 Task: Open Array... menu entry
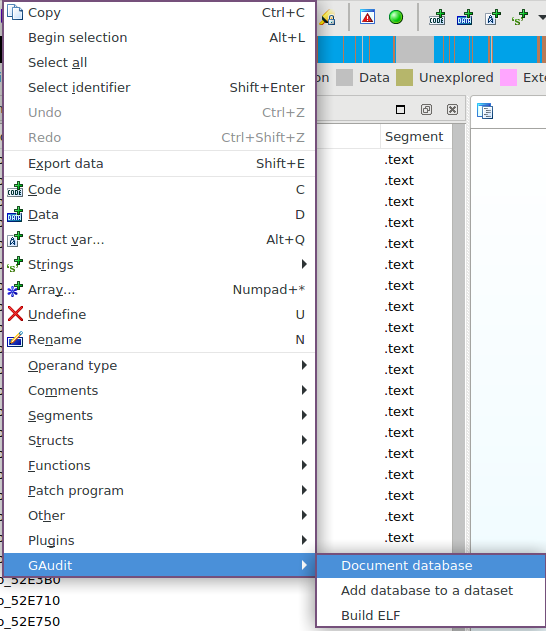159,290
